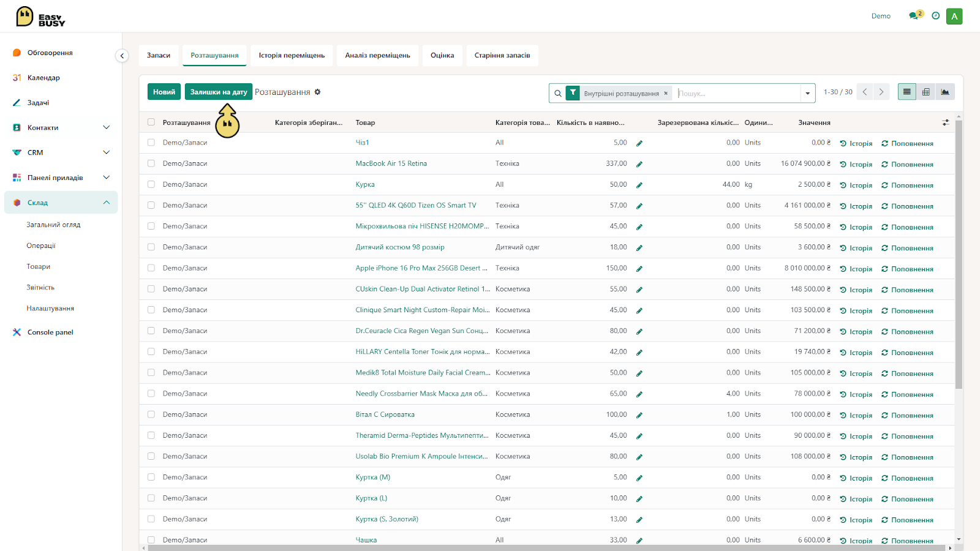This screenshot has height=551, width=980.
Task: Collapse the sidebar with the arrow button
Action: pos(122,56)
